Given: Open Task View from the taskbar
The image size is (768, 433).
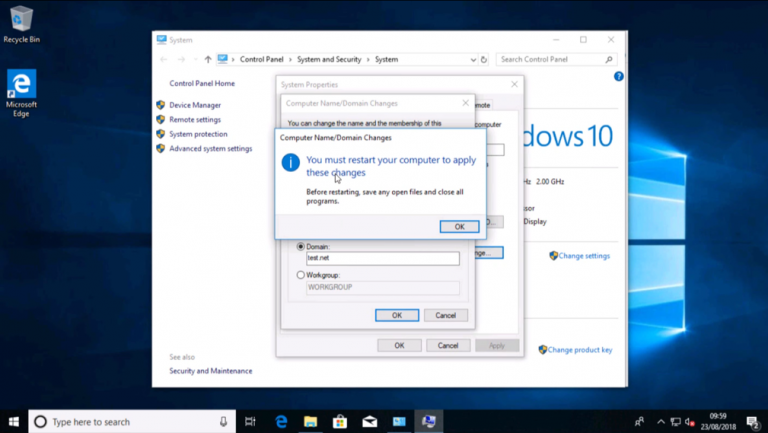Looking at the screenshot, I should coord(250,422).
